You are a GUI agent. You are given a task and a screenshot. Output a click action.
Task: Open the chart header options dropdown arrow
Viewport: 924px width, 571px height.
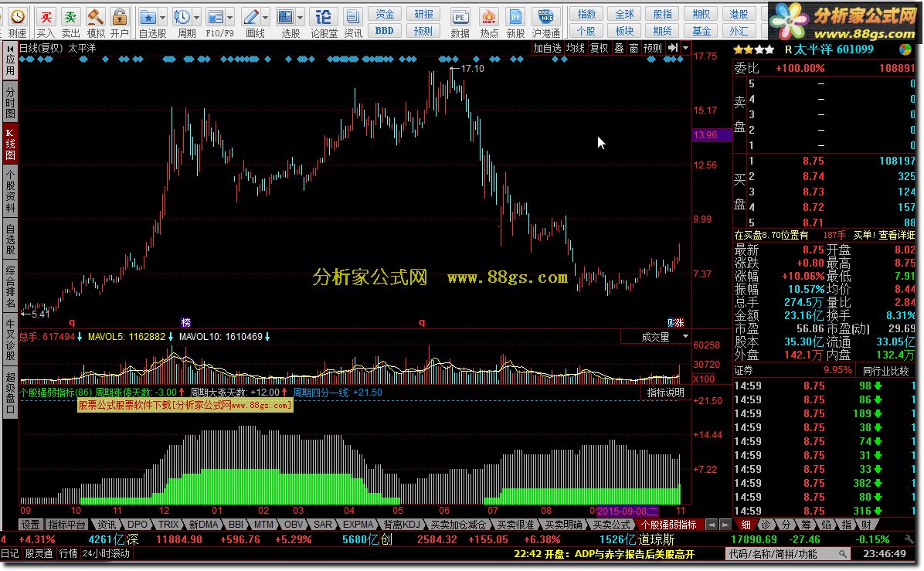(x=685, y=48)
